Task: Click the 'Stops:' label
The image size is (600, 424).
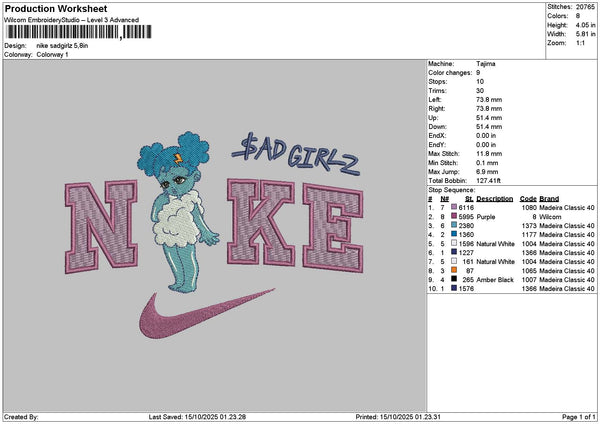Action: coord(438,82)
